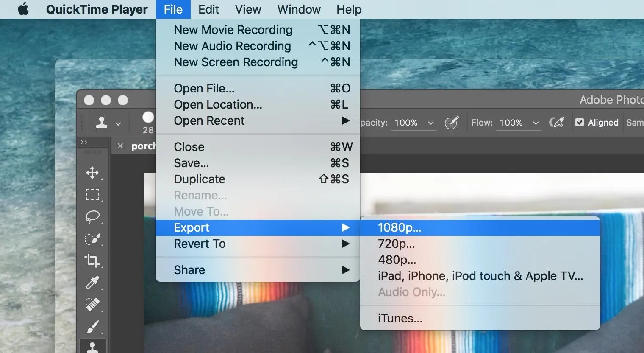The width and height of the screenshot is (644, 353).
Task: Click the Opacity value field
Action: click(x=406, y=123)
